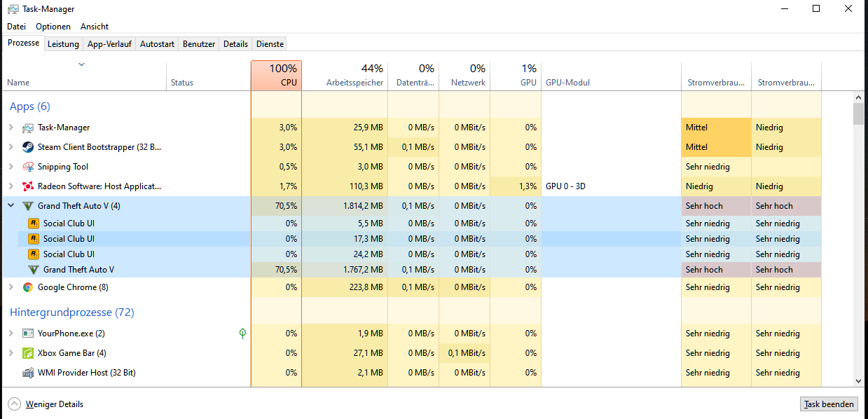Viewport: 868px width, 419px height.
Task: Open the Ansicht menu
Action: click(95, 27)
